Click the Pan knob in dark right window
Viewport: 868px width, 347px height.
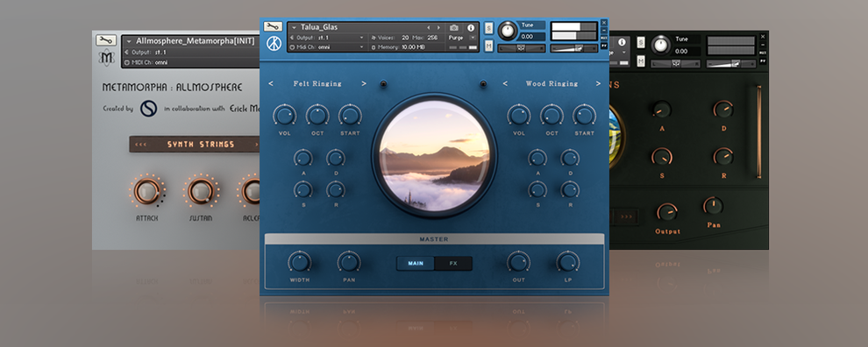pos(714,207)
